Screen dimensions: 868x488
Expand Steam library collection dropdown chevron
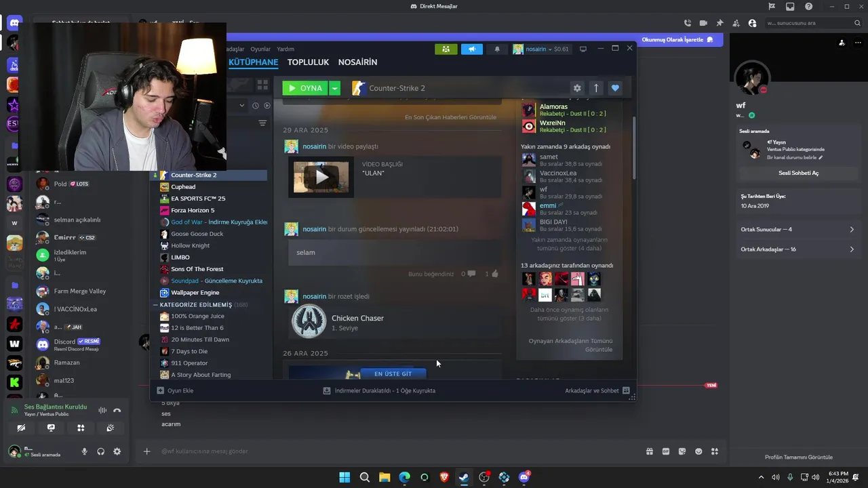point(242,105)
